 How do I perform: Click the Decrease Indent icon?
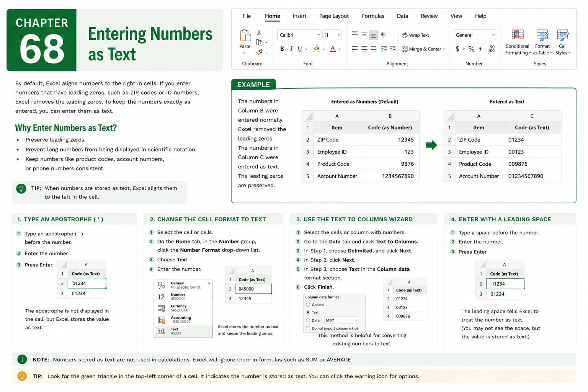384,49
